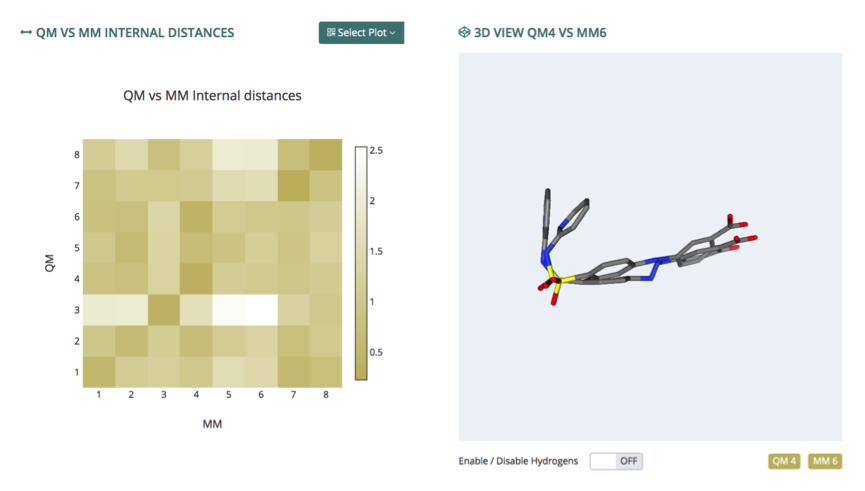This screenshot has height=491, width=865.
Task: Select heatmap cell QM 3, MM 6
Action: pyautogui.click(x=261, y=310)
